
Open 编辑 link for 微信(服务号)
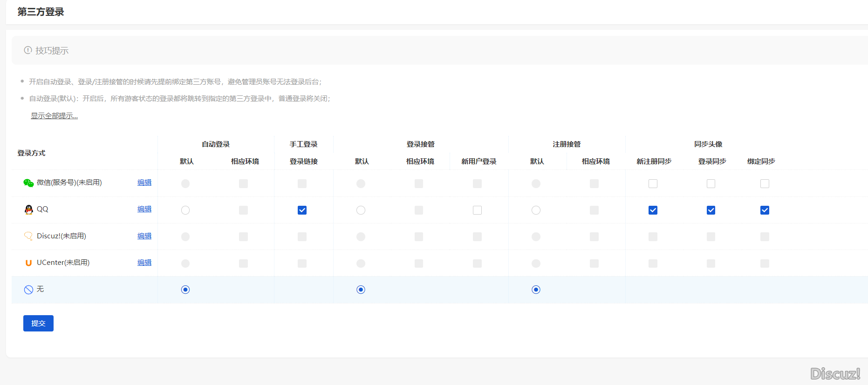coord(144,182)
